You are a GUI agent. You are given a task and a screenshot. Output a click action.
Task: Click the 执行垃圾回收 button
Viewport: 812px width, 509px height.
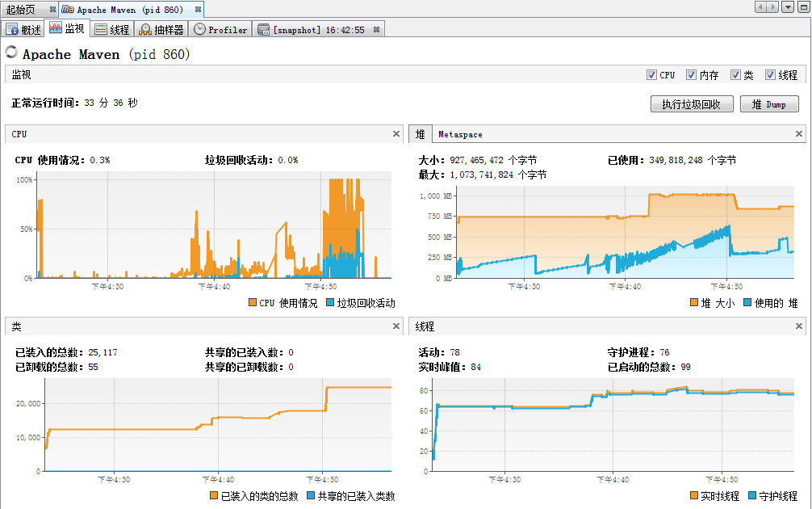tap(692, 104)
